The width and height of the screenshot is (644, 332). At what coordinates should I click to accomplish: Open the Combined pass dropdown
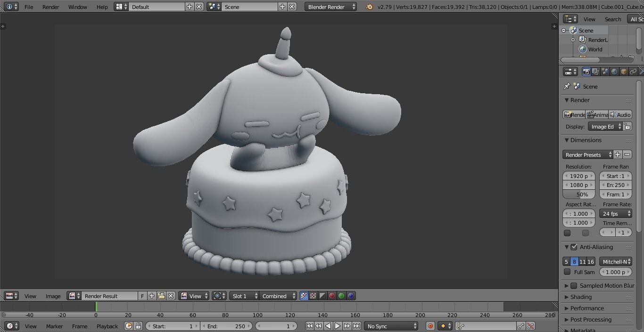pyautogui.click(x=278, y=296)
